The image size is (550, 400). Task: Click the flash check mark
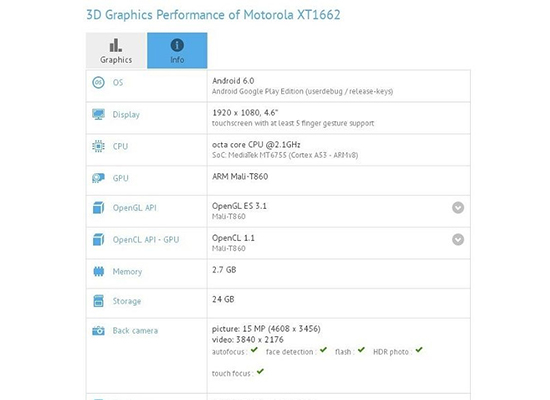point(361,350)
